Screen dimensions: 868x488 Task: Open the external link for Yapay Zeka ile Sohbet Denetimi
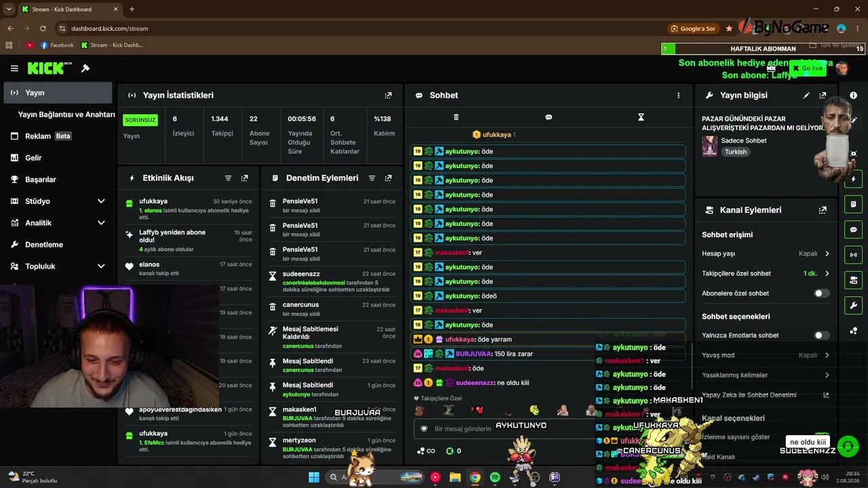pos(826,395)
